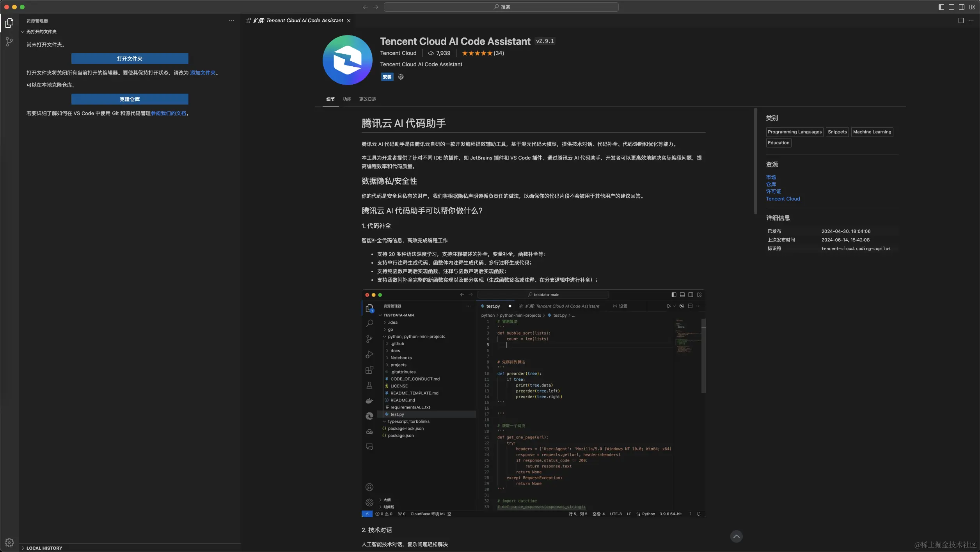Switch to the 功能 tab

tap(347, 99)
